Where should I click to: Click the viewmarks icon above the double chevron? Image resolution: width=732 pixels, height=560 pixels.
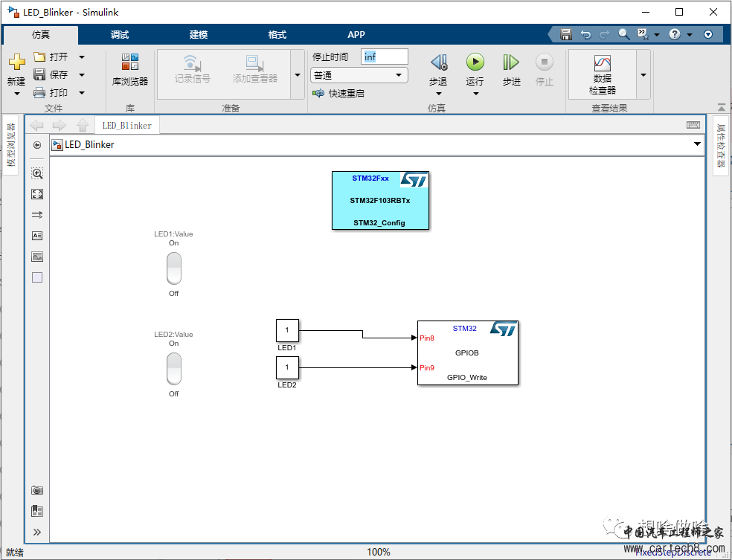[37, 511]
